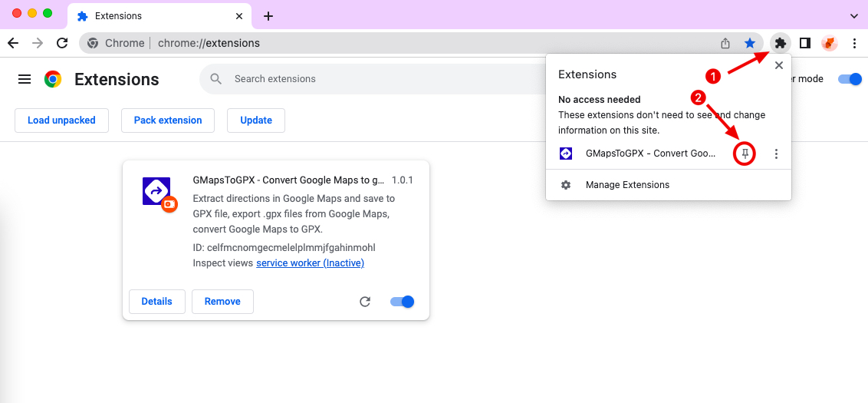Click the Chrome site info icon in address bar
This screenshot has height=403, width=868.
93,43
